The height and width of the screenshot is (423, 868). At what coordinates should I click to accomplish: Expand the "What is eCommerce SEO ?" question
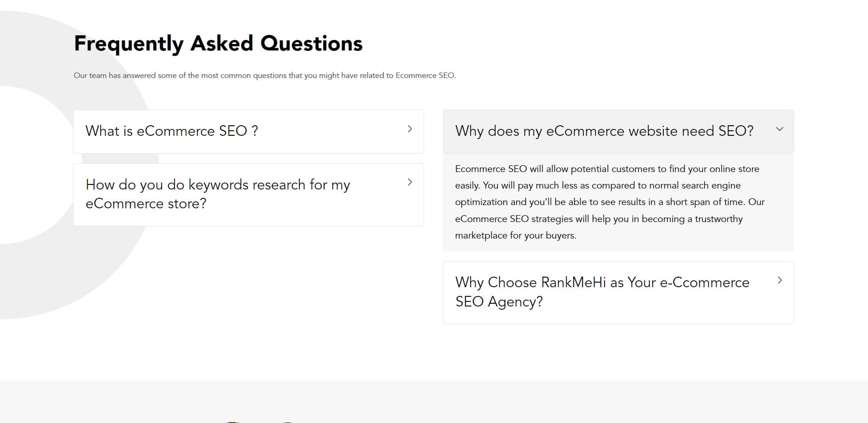(x=248, y=131)
